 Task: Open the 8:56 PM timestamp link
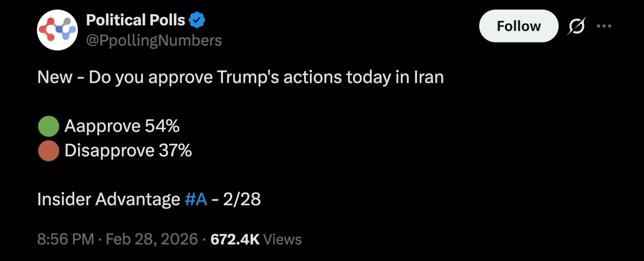(x=65, y=239)
